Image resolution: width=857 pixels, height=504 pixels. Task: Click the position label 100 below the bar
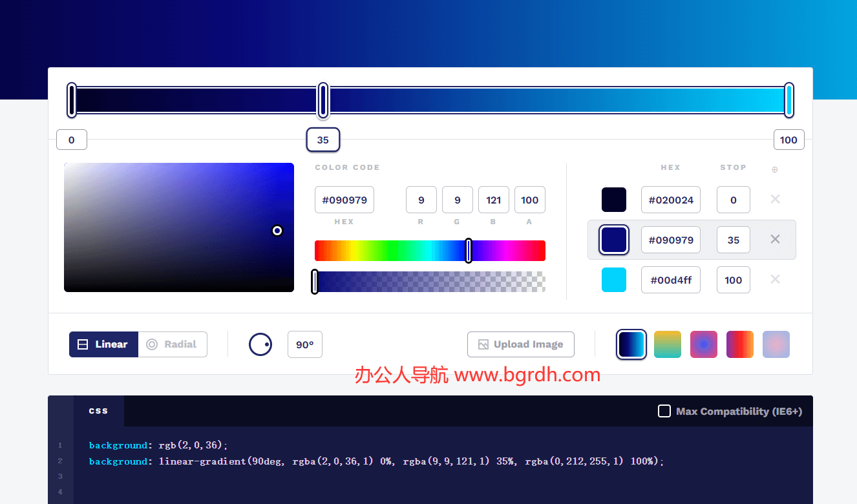[788, 140]
